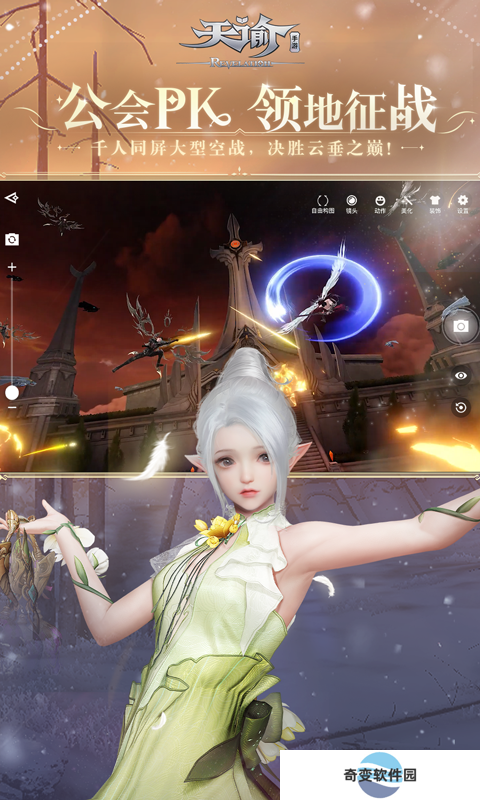
Task: Open the 镜头 lens options
Action: click(351, 204)
